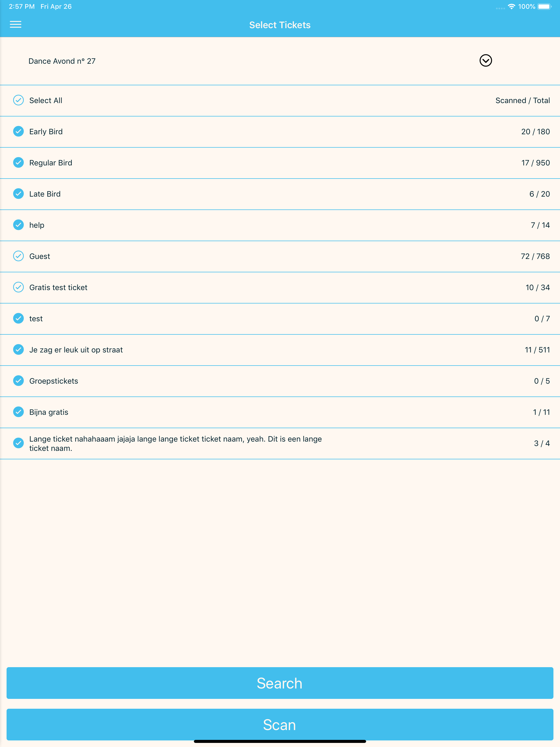
Task: Select the Guest ticket row label
Action: click(40, 256)
